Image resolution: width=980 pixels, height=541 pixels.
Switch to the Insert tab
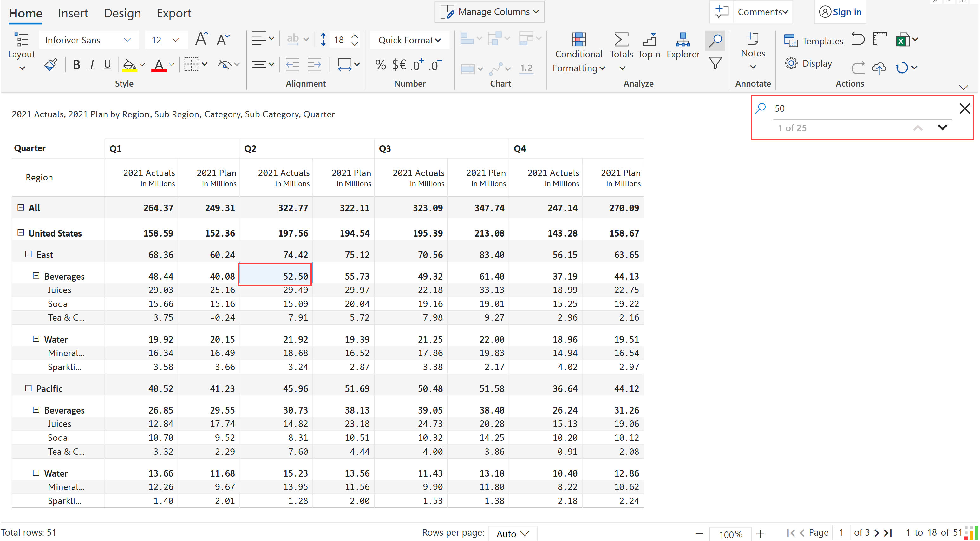(x=73, y=13)
